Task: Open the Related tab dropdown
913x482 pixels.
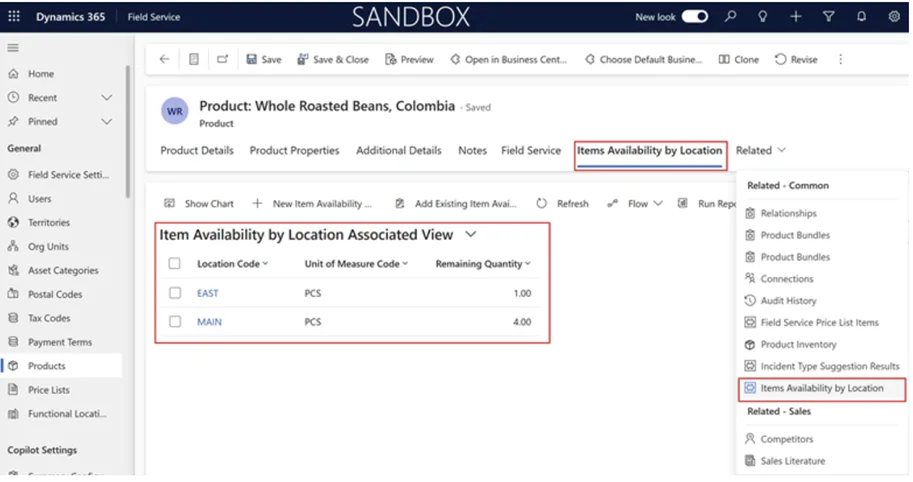Action: [760, 150]
